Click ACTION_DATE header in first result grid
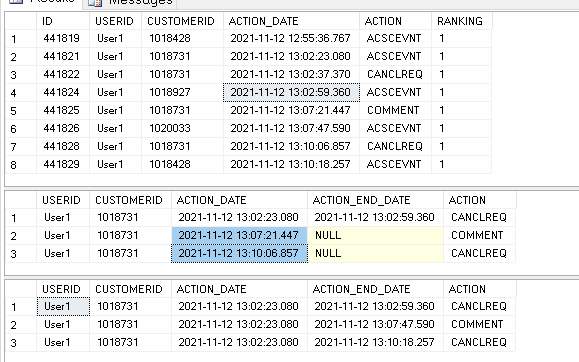The width and height of the screenshot is (579, 362). pyautogui.click(x=291, y=21)
